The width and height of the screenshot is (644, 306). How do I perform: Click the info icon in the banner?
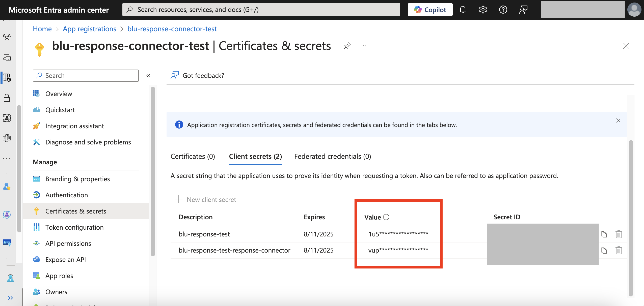(x=179, y=125)
